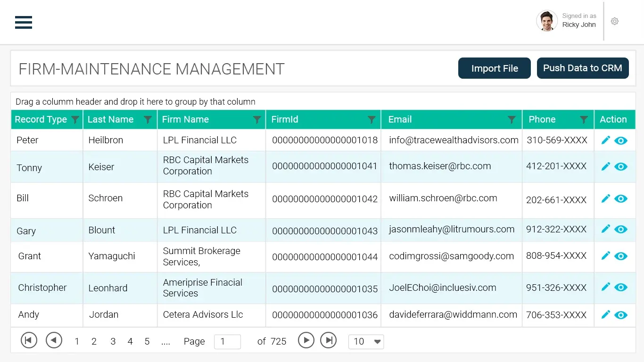Filter the Record Type column

pyautogui.click(x=75, y=120)
